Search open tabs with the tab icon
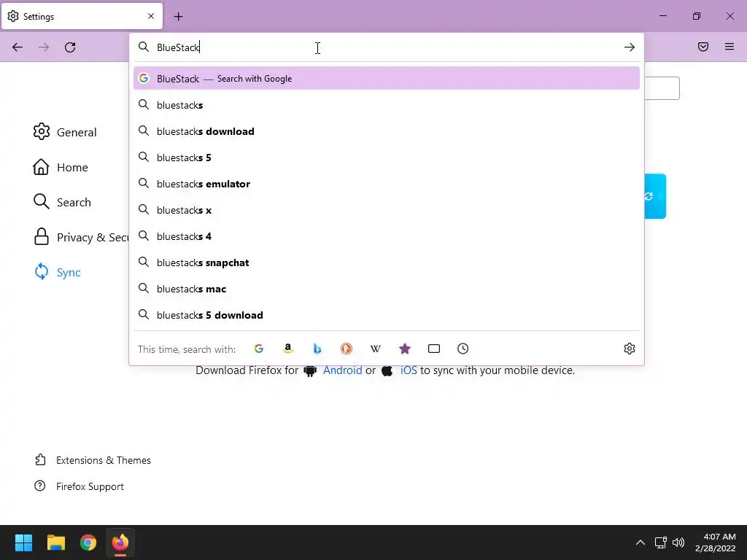The height and width of the screenshot is (560, 747). point(434,349)
